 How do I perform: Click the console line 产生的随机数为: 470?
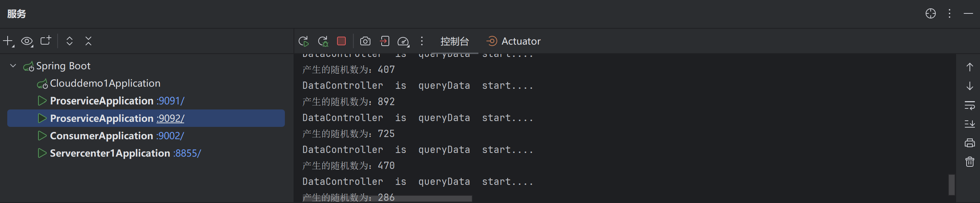coord(349,166)
